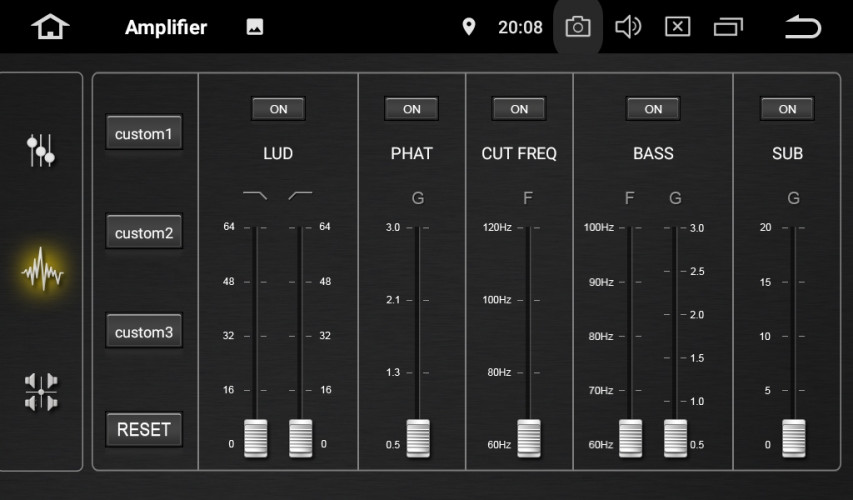Image resolution: width=853 pixels, height=500 pixels.
Task: Disable the BASS ON switch
Action: coord(653,109)
